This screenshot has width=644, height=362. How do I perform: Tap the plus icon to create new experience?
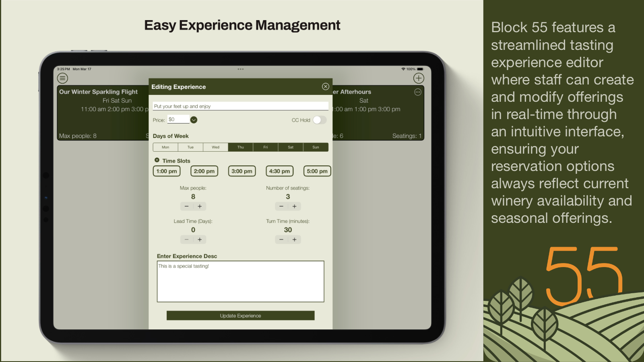click(x=418, y=78)
